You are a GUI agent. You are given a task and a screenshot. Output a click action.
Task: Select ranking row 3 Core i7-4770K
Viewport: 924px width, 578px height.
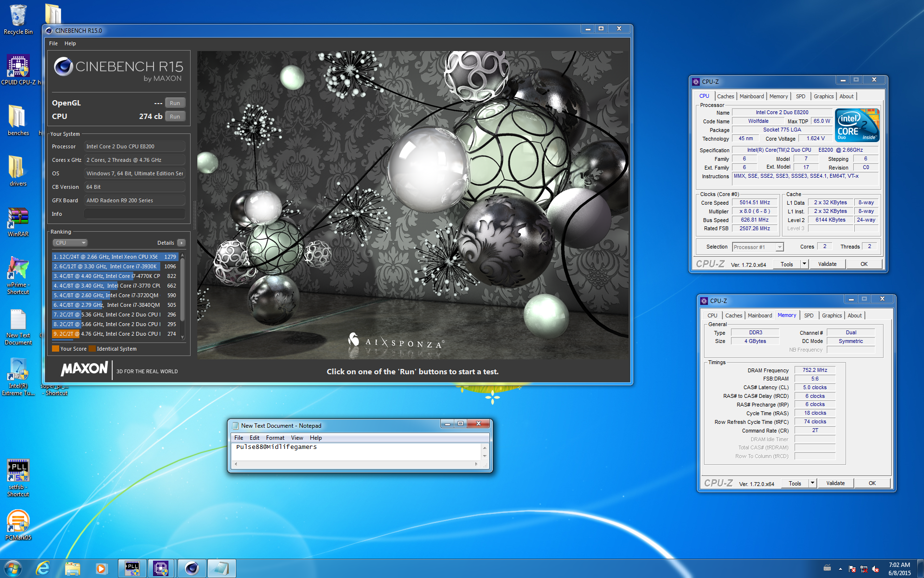[x=115, y=276]
